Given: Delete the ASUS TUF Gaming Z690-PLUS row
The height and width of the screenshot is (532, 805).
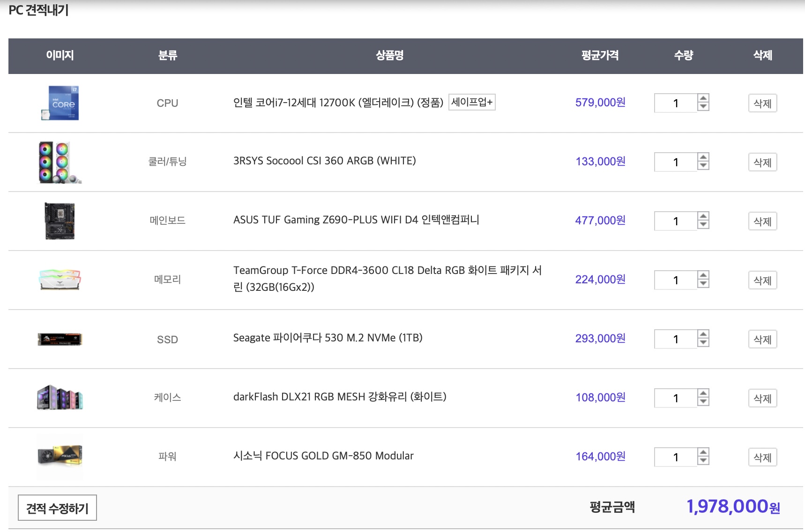Looking at the screenshot, I should tap(762, 222).
